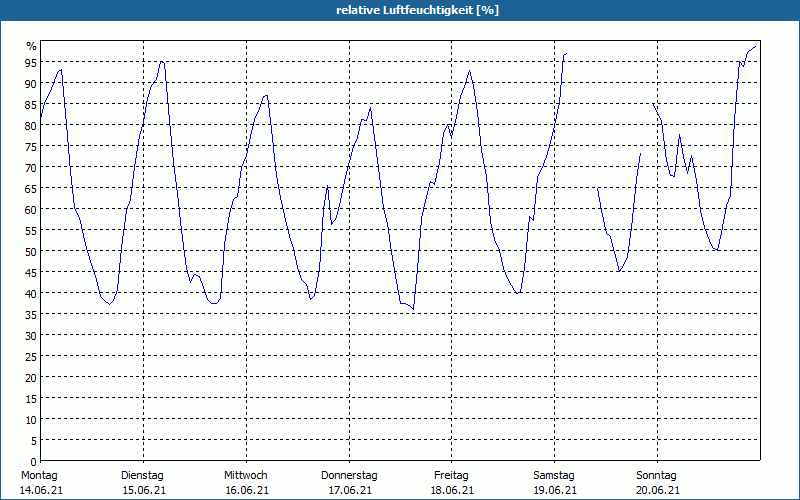The image size is (800, 500).
Task: Click the 5 tick label on y-axis
Action: coord(34,441)
